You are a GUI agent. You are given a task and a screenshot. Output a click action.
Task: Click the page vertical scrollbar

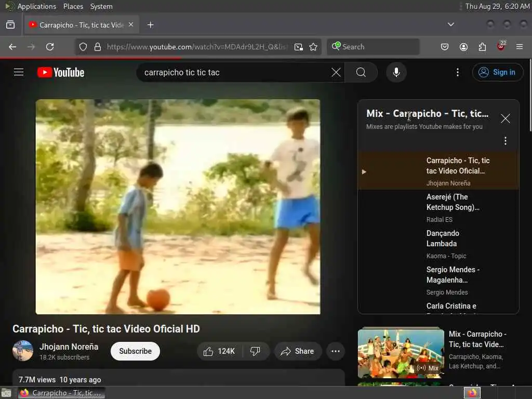point(530,95)
